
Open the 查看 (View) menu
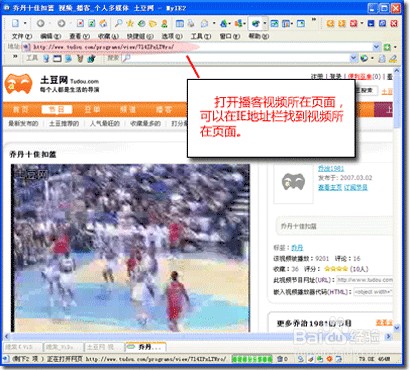79,36
